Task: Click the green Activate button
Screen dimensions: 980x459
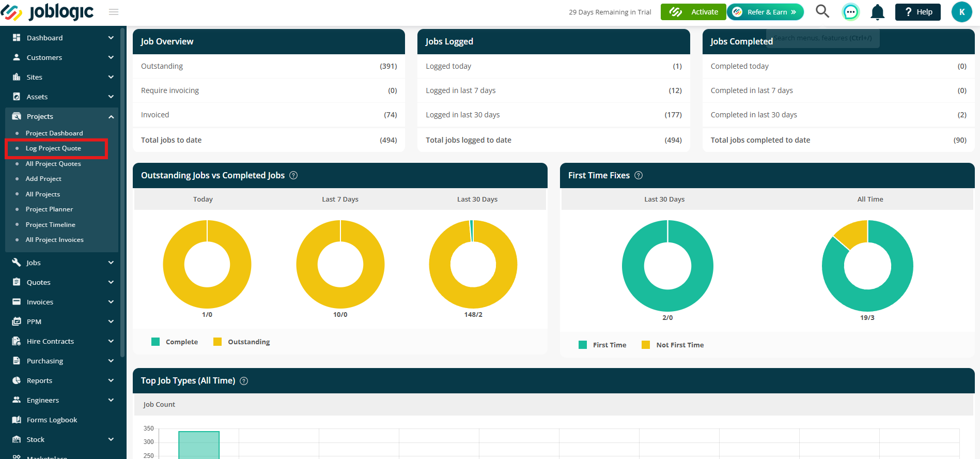Action: tap(693, 12)
